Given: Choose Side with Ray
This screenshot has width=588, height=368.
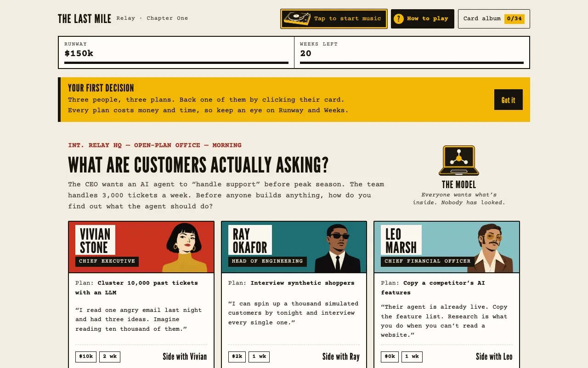Looking at the screenshot, I should tap(341, 356).
